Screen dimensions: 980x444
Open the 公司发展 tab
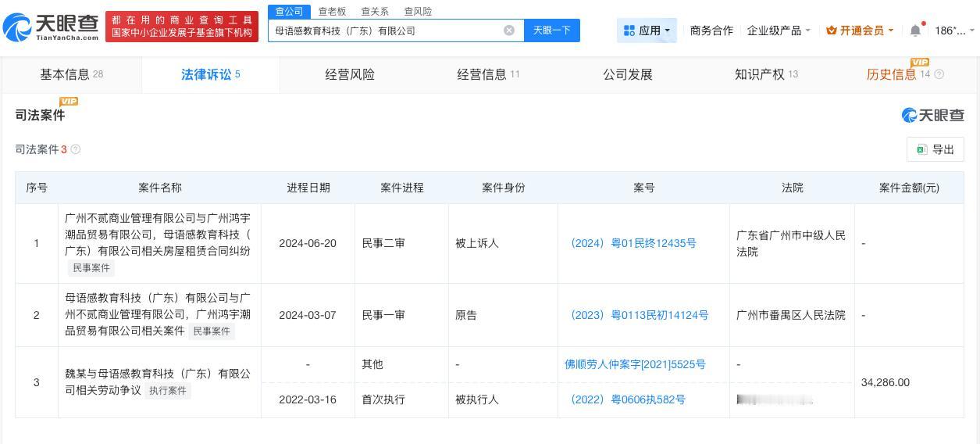point(627,74)
